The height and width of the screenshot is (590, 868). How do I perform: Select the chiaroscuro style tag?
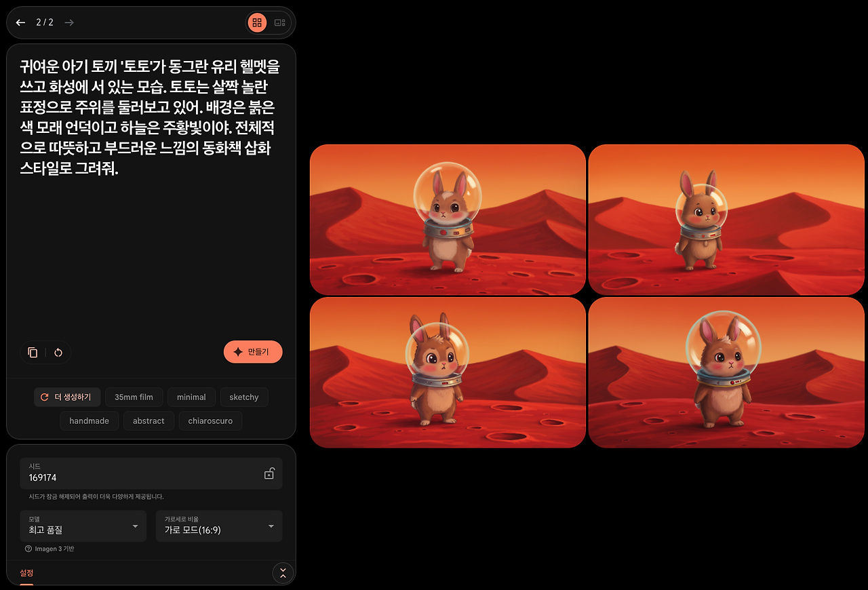(x=210, y=420)
